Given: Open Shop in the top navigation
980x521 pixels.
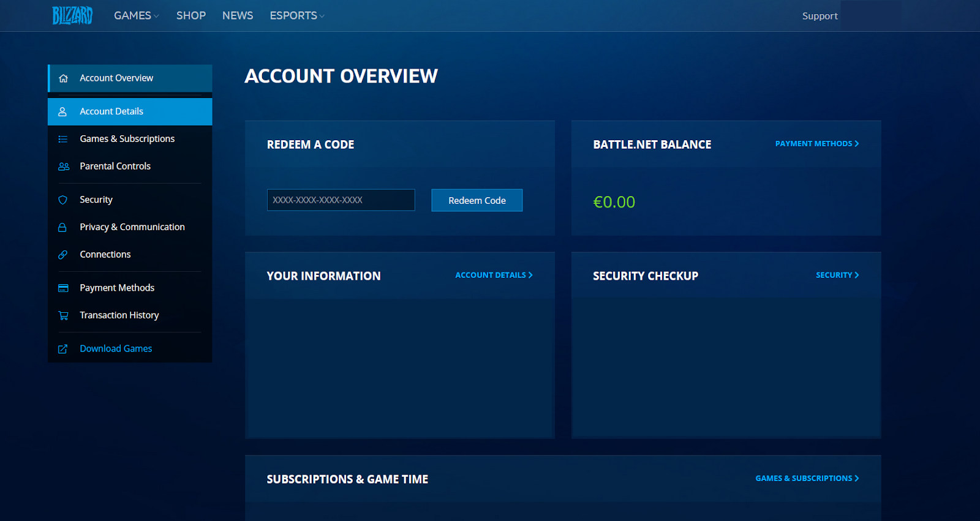Looking at the screenshot, I should (x=191, y=15).
